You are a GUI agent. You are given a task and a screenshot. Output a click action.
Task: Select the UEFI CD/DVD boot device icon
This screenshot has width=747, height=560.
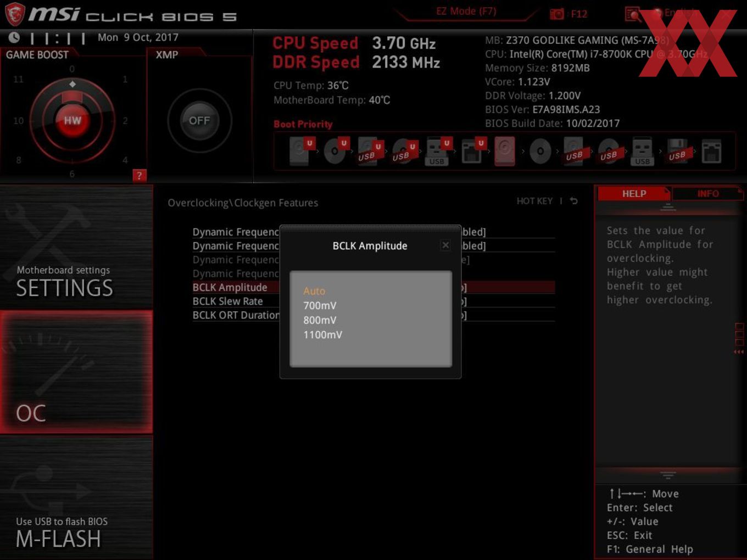tap(336, 150)
